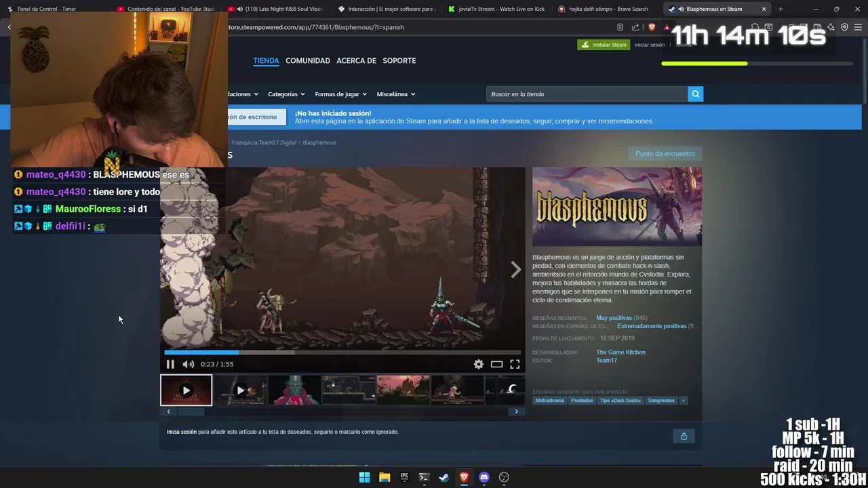
Task: Click the Instalar Steam button
Action: click(604, 45)
